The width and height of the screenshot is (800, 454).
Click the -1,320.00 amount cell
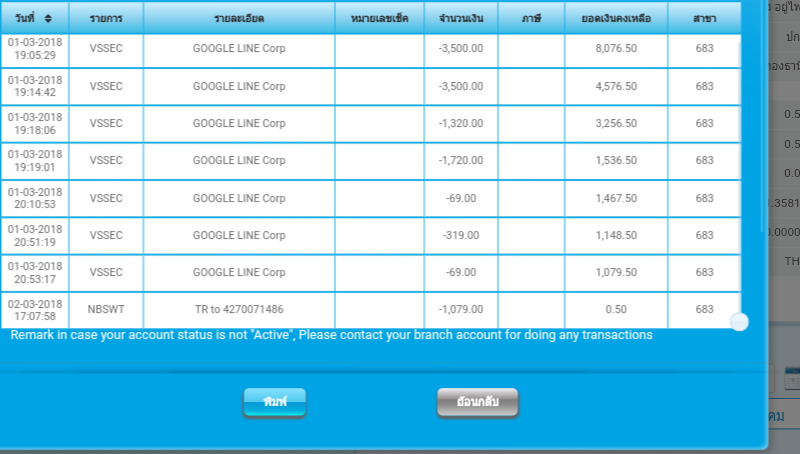461,123
